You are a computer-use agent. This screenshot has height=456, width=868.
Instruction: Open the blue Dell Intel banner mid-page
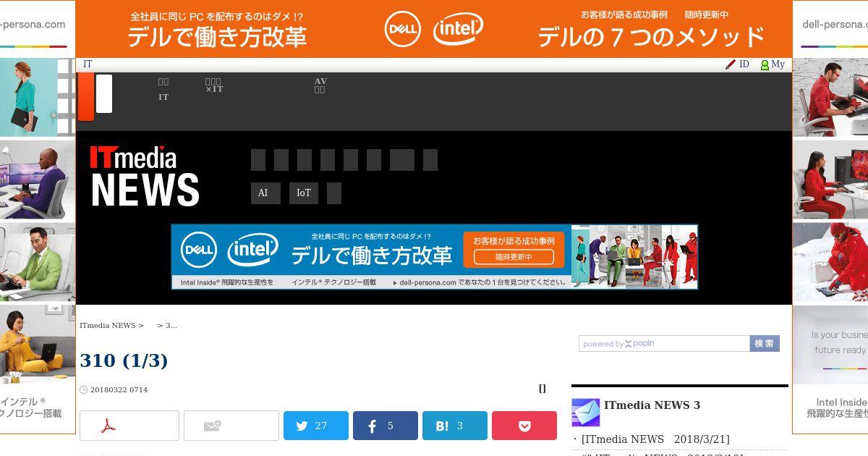tap(435, 257)
